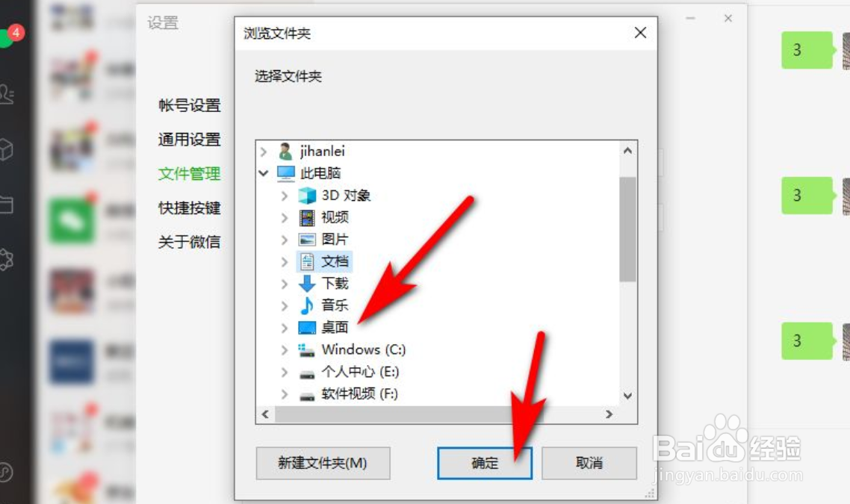Select the 下载 blue arrow icon
The width and height of the screenshot is (850, 504).
[307, 284]
